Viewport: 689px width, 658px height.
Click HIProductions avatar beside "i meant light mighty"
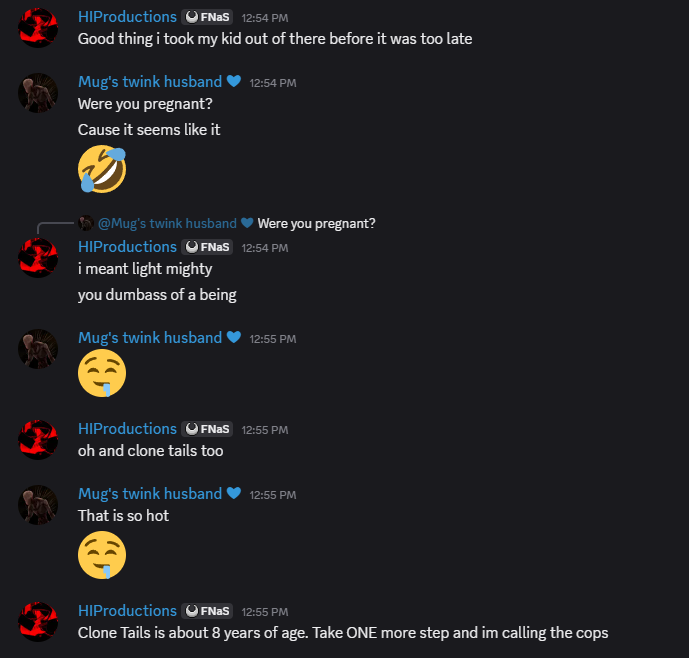tap(38, 258)
